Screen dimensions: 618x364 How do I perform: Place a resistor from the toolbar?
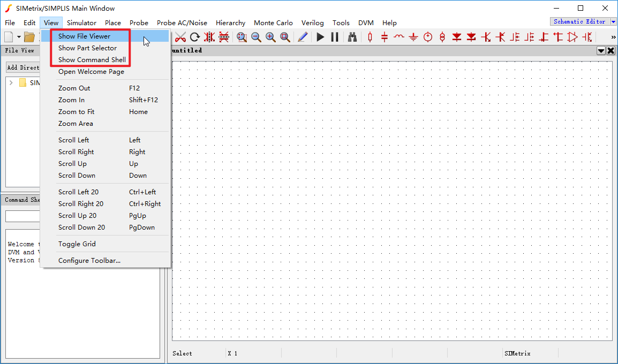[x=370, y=37]
